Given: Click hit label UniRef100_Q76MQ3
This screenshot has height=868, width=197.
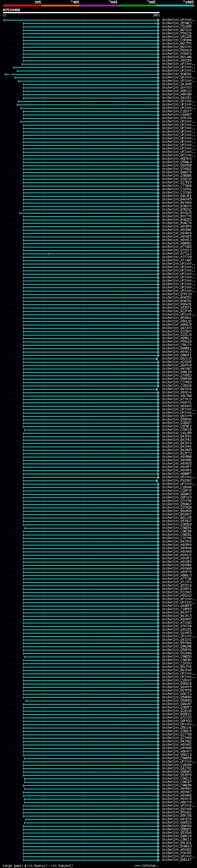Looking at the screenshot, I should tap(176, 375).
